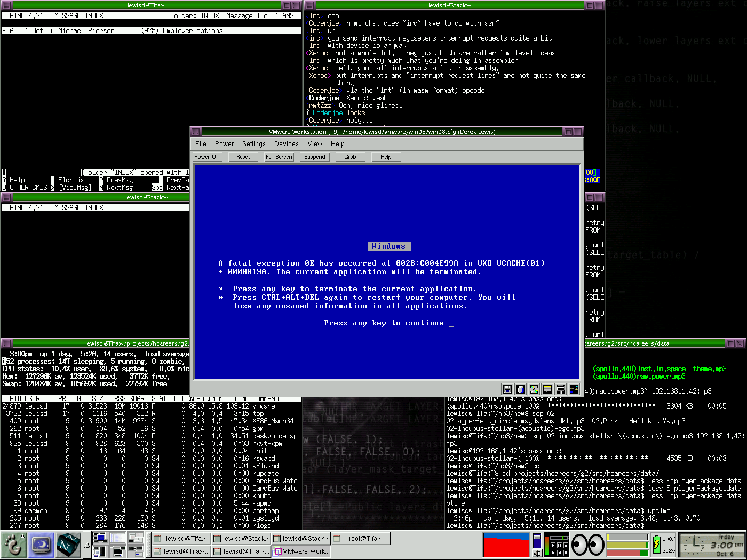Click the CD-ROM icon in VMware status bar
Screen dimensions: 747x560
(534, 389)
